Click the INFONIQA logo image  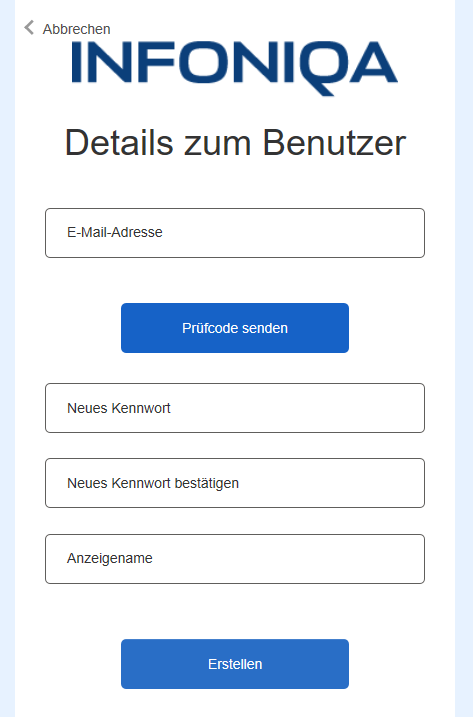[x=235, y=69]
